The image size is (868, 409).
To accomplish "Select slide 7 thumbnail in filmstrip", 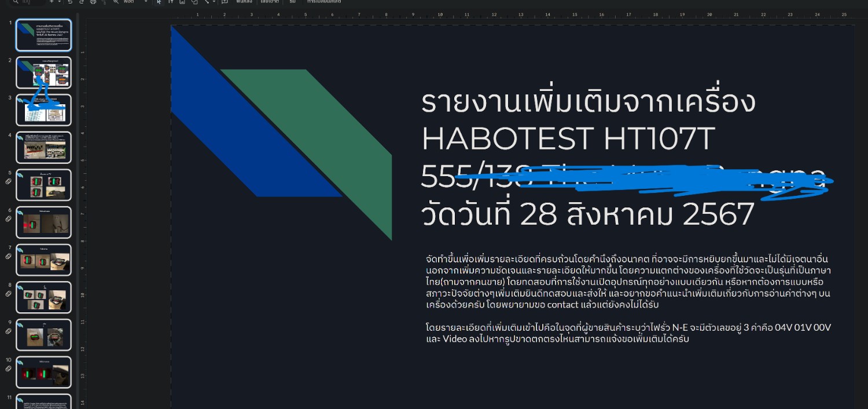I will tap(44, 260).
